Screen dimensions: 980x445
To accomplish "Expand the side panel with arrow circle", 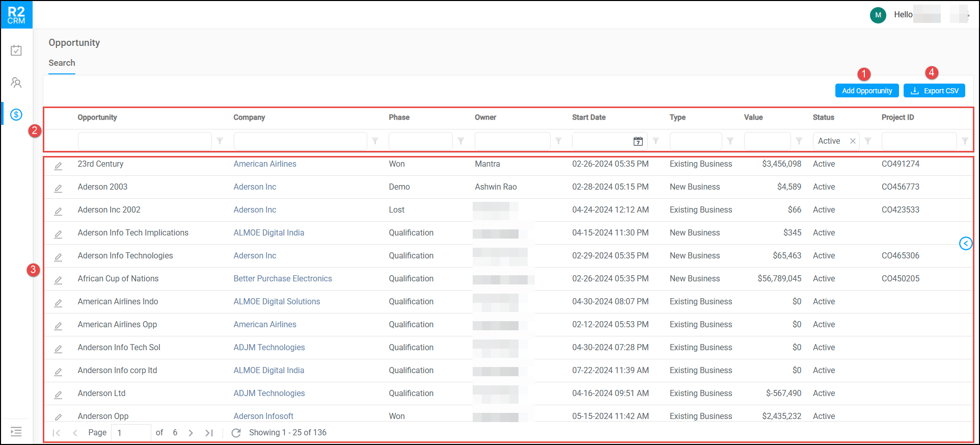I will tap(965, 244).
